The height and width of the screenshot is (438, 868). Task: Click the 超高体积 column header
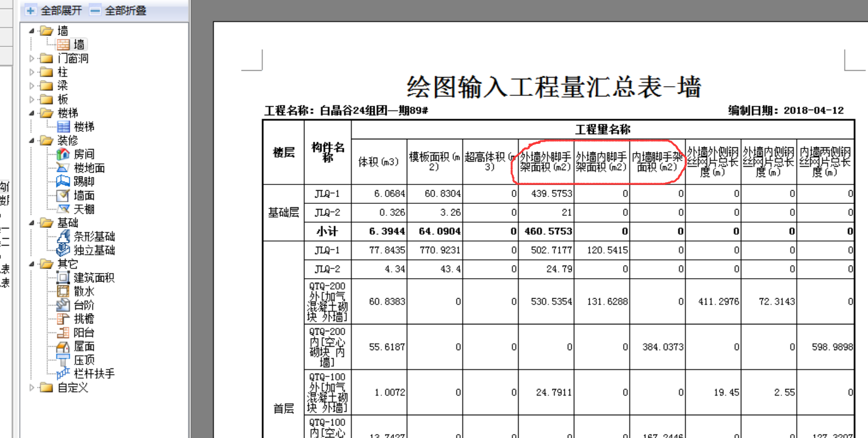point(490,162)
